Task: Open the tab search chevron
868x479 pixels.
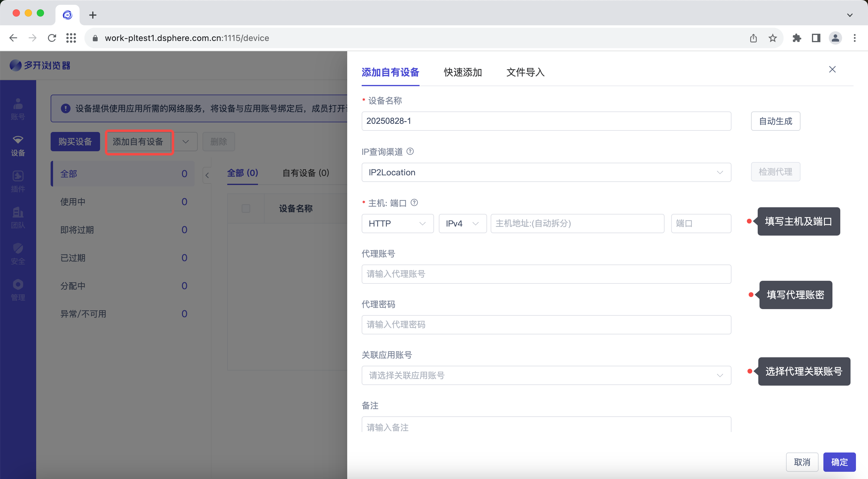Action: [x=850, y=15]
